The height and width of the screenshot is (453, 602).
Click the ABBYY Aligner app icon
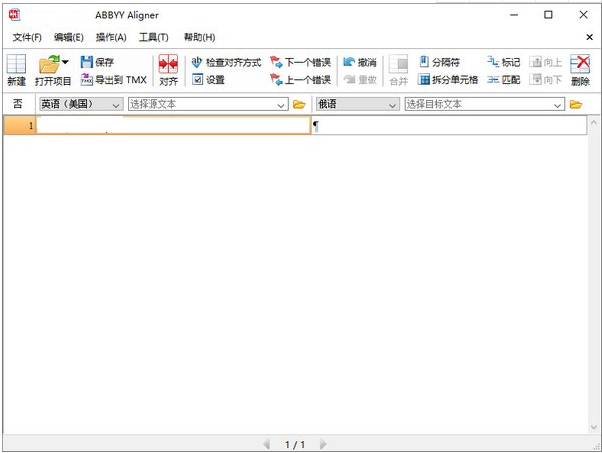tap(14, 15)
